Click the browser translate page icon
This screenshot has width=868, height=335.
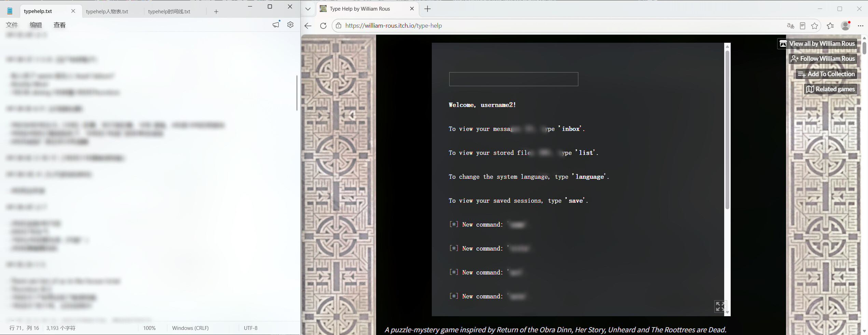pyautogui.click(x=790, y=26)
